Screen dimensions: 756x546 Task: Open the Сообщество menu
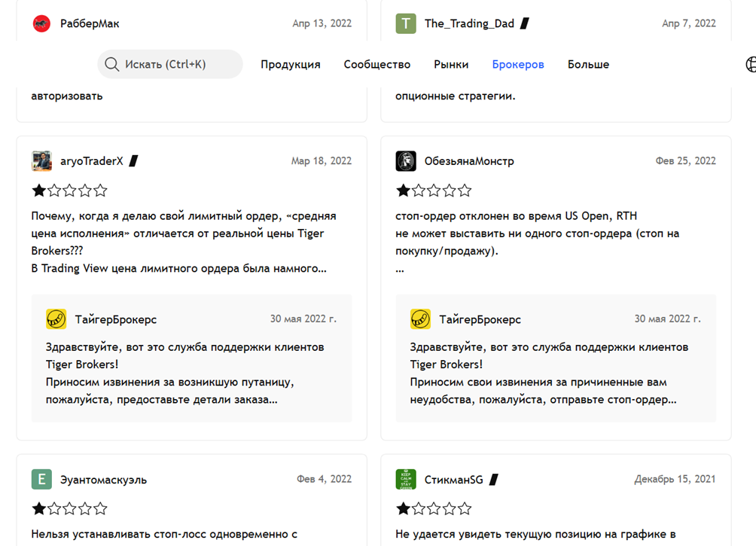[x=377, y=65]
